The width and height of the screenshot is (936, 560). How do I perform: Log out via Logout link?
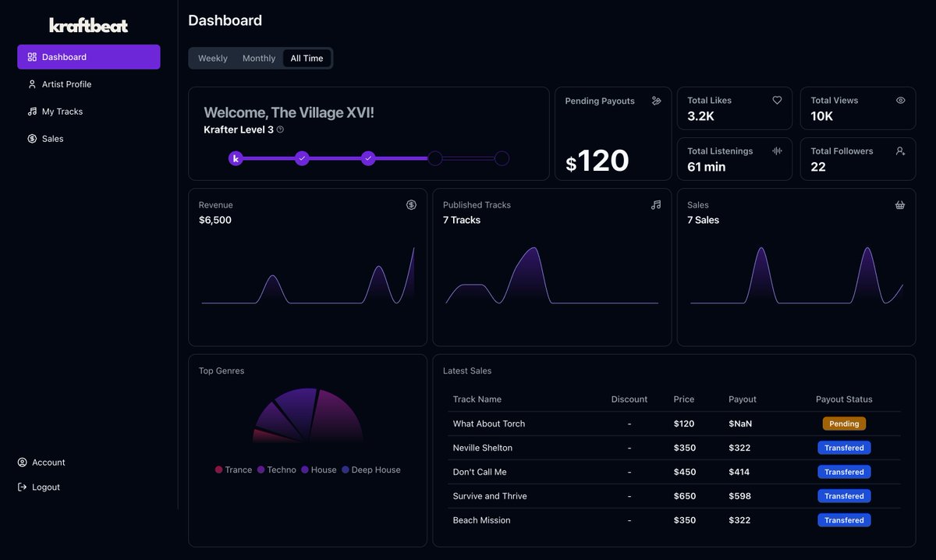(x=39, y=487)
